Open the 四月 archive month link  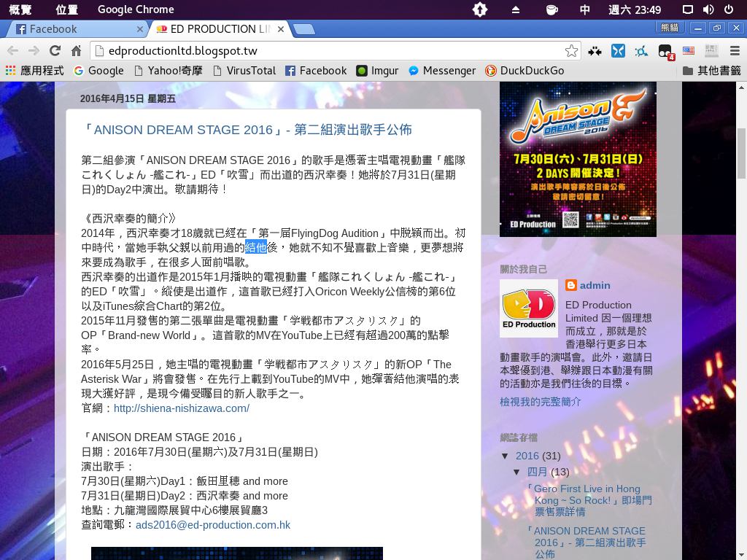click(537, 472)
